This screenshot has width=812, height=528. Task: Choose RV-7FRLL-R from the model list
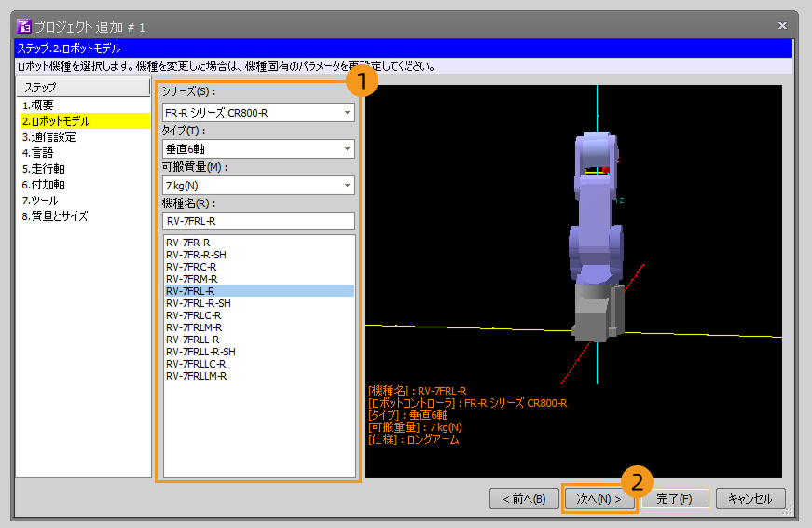pos(192,340)
